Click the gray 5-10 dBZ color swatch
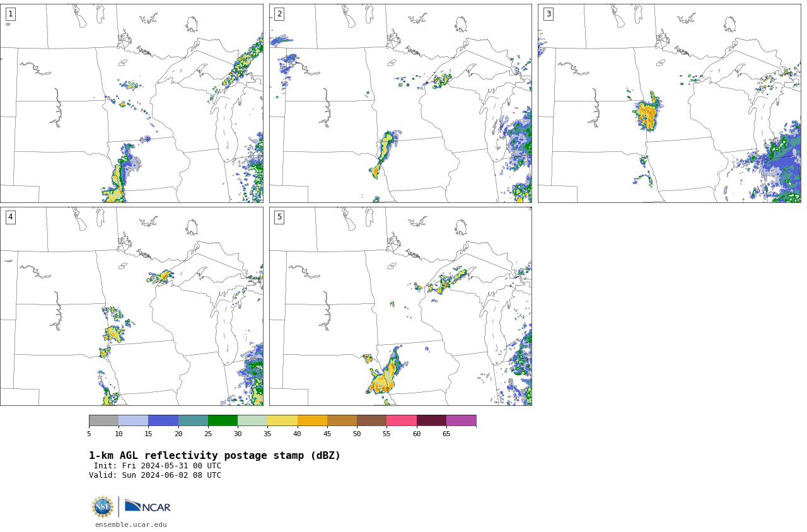Viewport: 807px width, 532px height. pyautogui.click(x=103, y=420)
